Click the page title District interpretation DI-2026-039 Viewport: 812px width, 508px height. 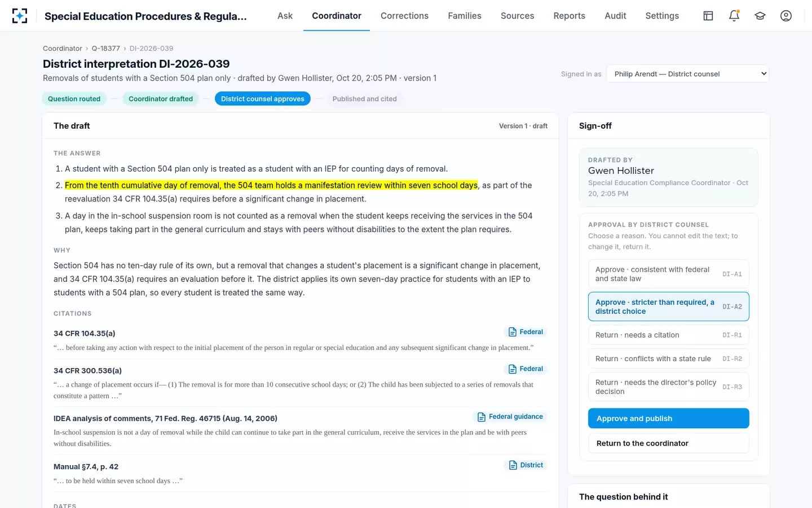[136, 64]
